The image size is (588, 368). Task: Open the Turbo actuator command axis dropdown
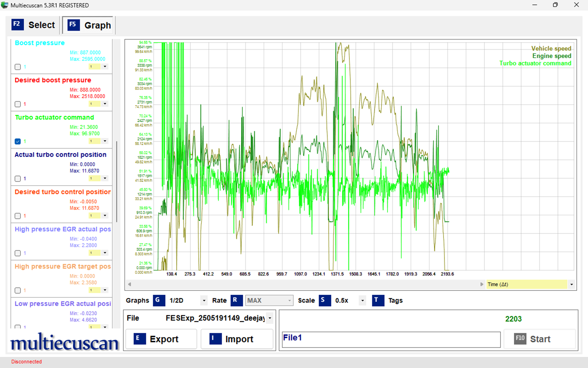tap(105, 141)
